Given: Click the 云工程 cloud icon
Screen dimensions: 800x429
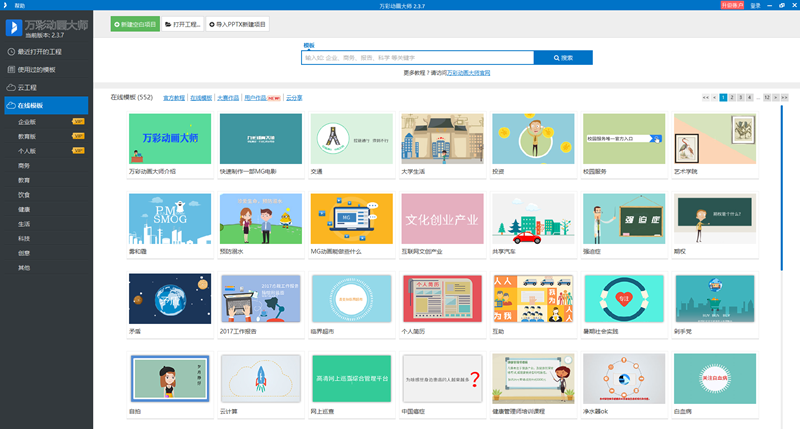Looking at the screenshot, I should [x=10, y=87].
